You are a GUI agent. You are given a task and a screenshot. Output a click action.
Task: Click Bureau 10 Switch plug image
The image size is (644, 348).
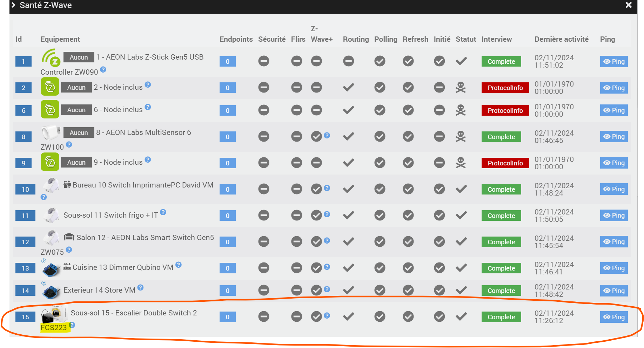51,186
